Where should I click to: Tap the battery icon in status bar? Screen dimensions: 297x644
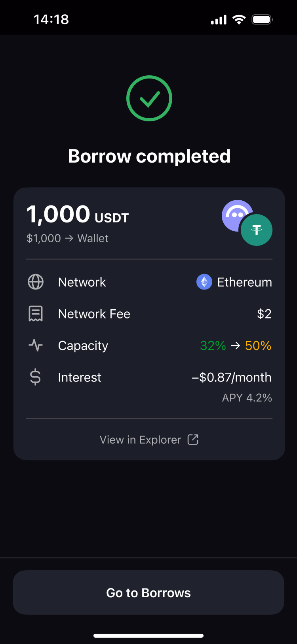[262, 19]
